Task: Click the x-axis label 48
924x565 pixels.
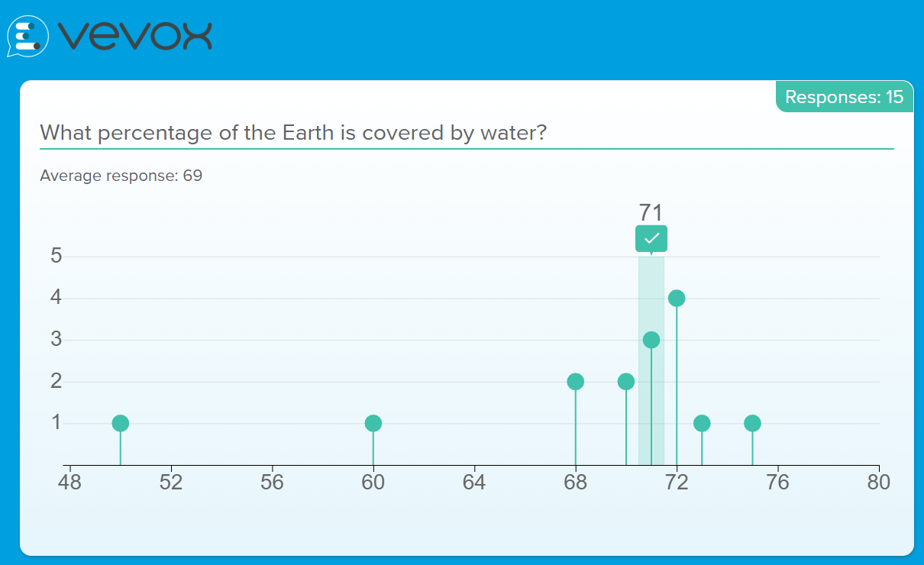Action: [70, 483]
